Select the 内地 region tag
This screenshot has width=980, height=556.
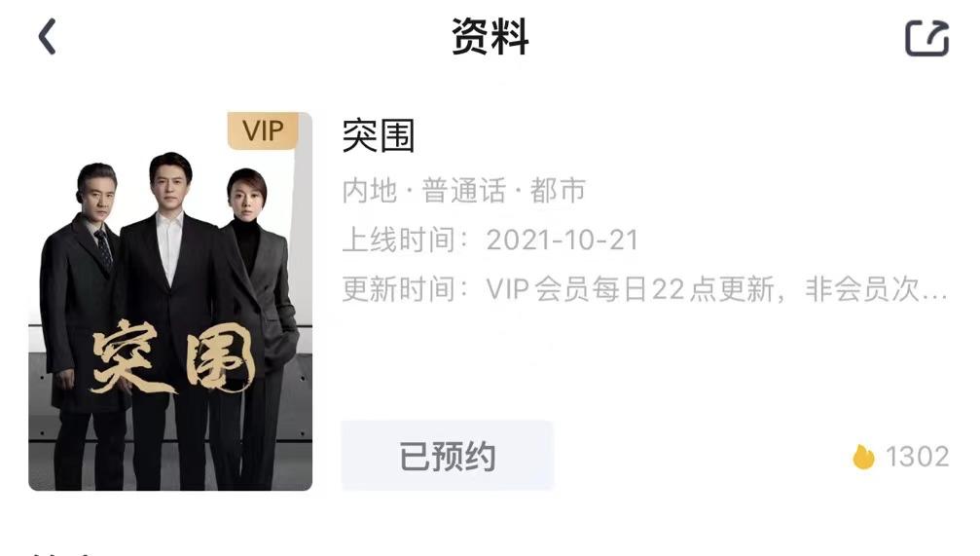pos(370,191)
